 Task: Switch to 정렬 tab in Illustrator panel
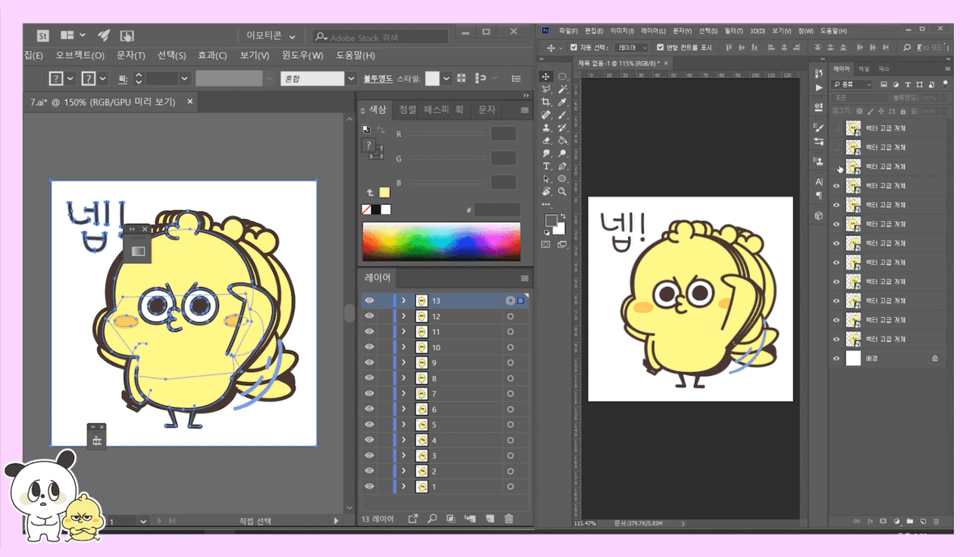coord(407,109)
